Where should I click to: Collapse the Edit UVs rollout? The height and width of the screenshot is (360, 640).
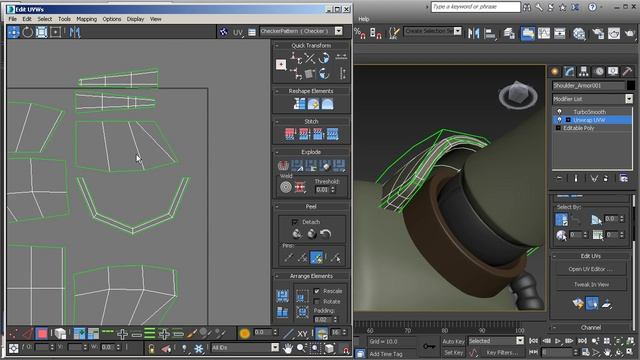555,256
